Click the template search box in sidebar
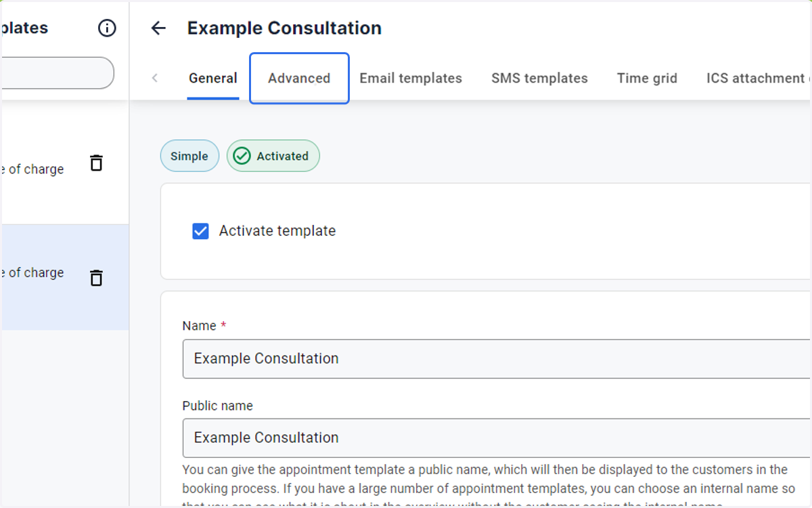 (58, 72)
